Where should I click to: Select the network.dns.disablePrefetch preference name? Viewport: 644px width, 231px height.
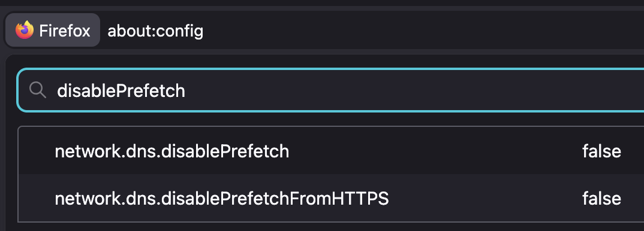[x=171, y=151]
